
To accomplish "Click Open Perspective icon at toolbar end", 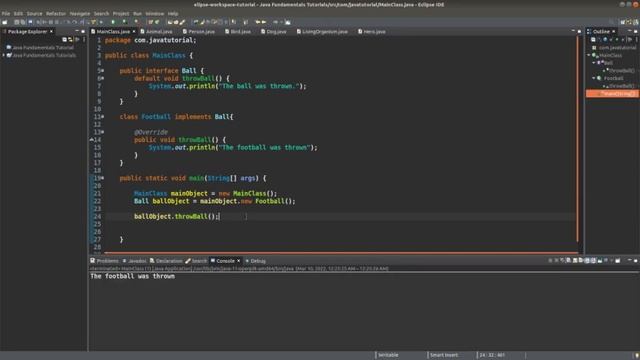I will click(x=622, y=22).
